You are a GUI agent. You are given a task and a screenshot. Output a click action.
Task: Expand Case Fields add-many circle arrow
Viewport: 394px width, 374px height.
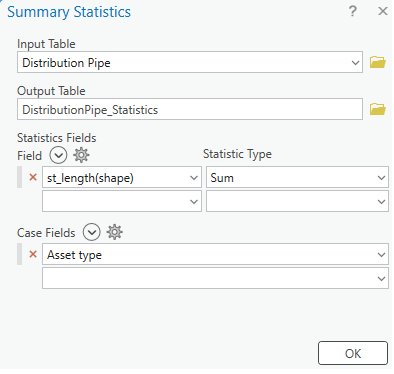point(92,232)
